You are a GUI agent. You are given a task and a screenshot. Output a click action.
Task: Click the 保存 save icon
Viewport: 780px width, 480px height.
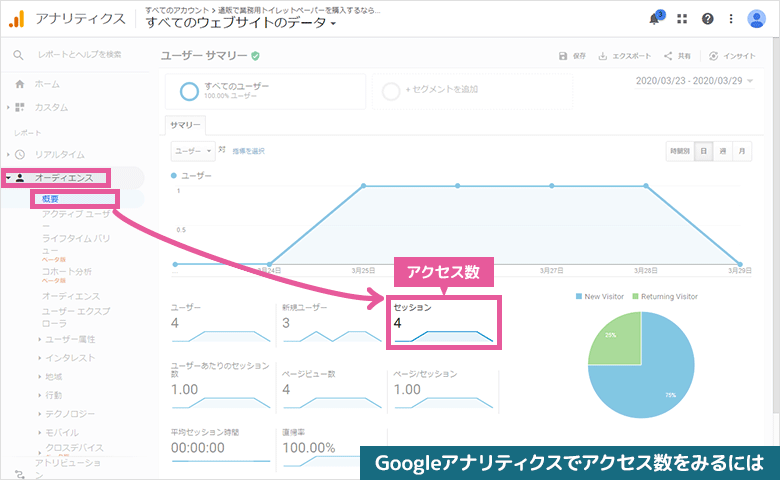[563, 56]
